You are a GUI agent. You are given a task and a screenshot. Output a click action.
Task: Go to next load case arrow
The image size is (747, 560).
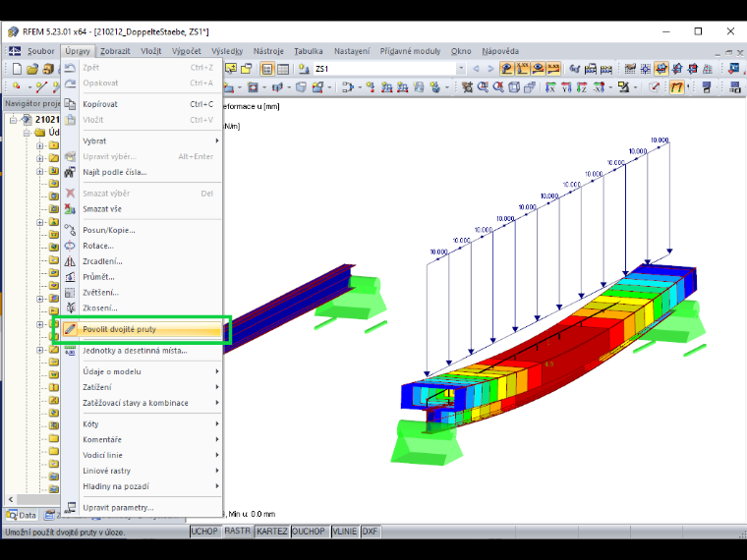[490, 69]
